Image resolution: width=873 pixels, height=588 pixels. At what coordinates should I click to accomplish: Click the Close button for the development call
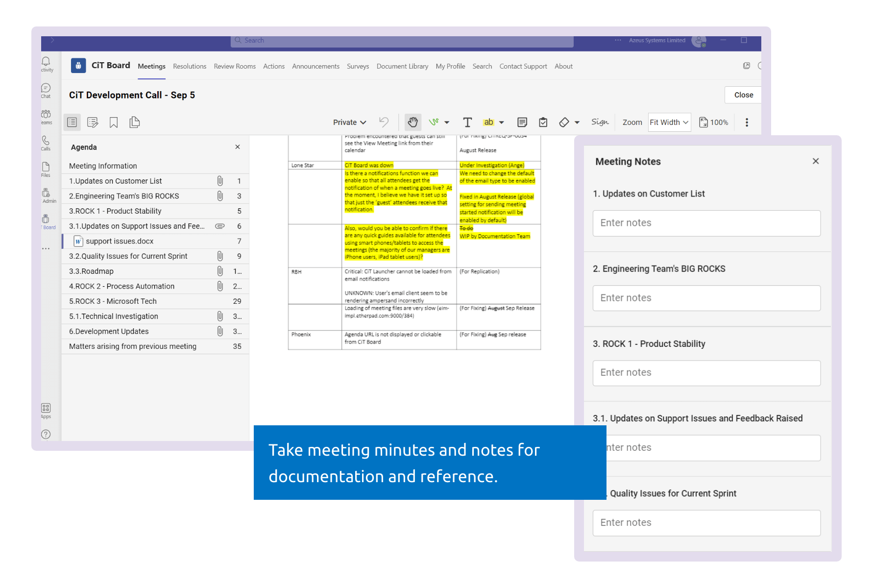(743, 95)
